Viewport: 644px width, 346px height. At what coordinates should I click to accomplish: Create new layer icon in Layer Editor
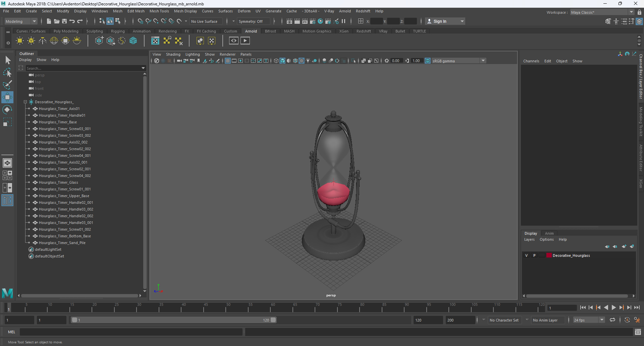[x=624, y=246]
